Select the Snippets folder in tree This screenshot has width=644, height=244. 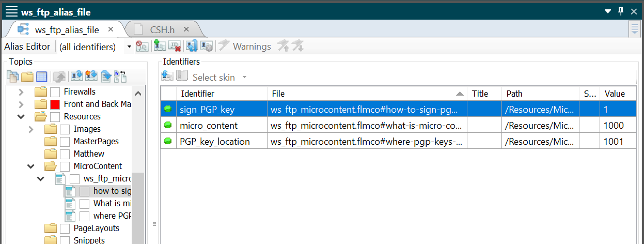(x=89, y=240)
